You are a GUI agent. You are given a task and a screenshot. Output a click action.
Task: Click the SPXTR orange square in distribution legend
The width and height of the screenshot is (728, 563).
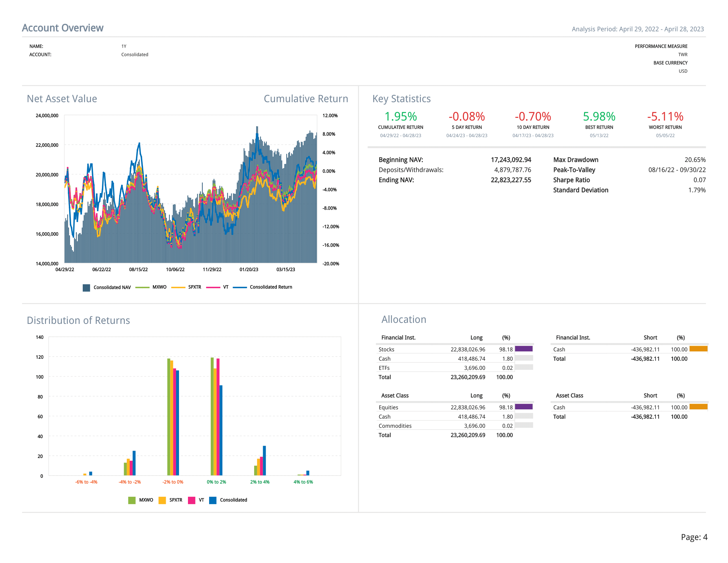tap(162, 500)
